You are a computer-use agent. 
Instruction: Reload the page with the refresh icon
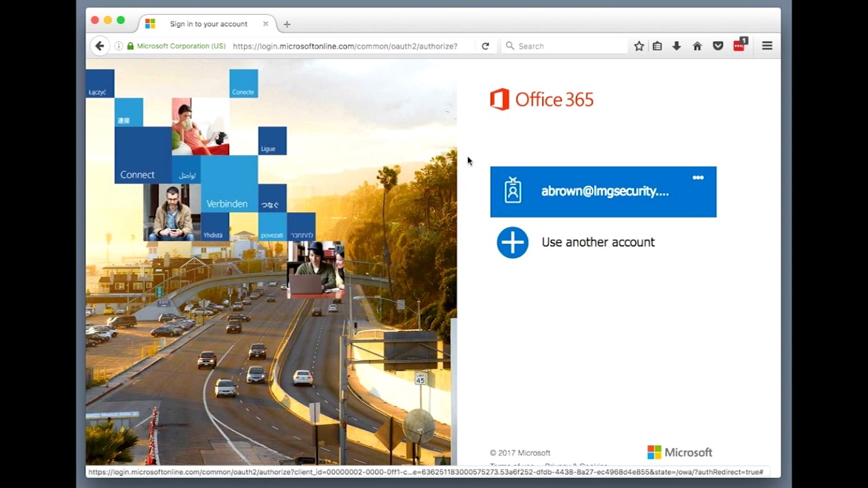coord(486,46)
